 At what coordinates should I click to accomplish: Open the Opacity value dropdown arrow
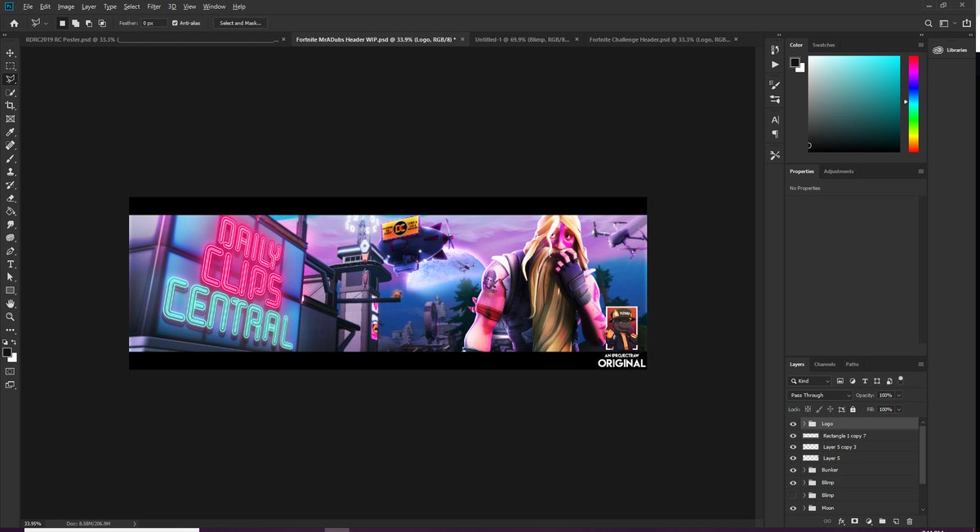[898, 395]
